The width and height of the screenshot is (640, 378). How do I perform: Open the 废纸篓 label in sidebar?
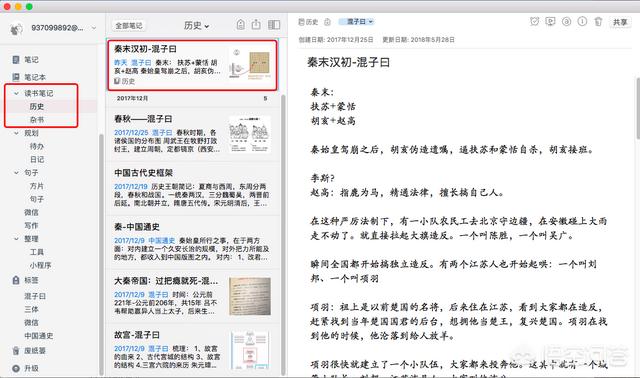[35, 351]
